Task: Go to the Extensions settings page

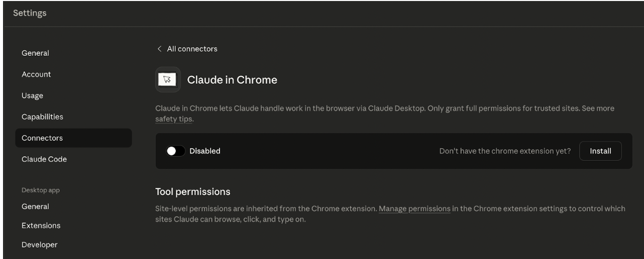Action: [x=41, y=225]
